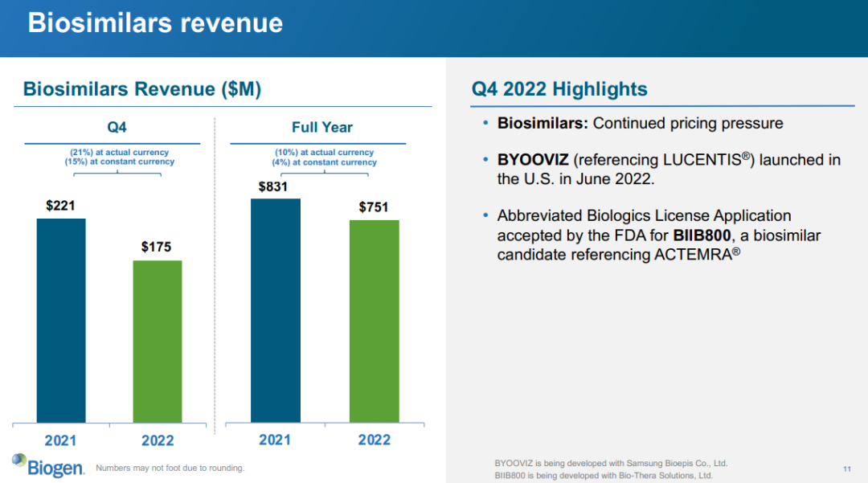Click the '(4%) at constant currency' annotation
This screenshot has height=483, width=868.
pyautogui.click(x=324, y=162)
